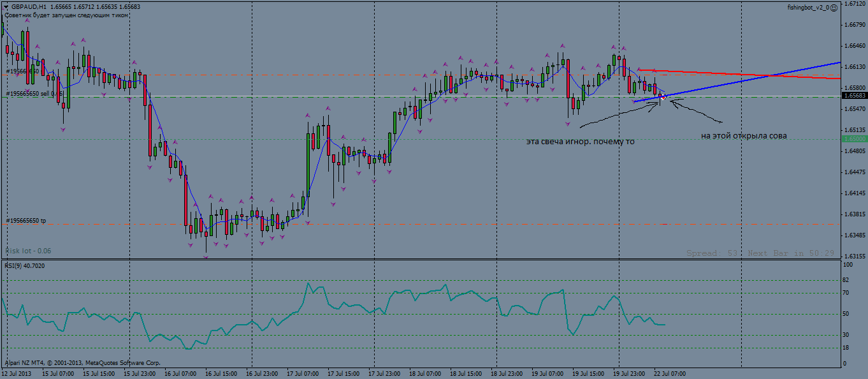868x379 pixels.
Task: Click the 15 Jul 07:00 time label
Action: pyautogui.click(x=57, y=373)
